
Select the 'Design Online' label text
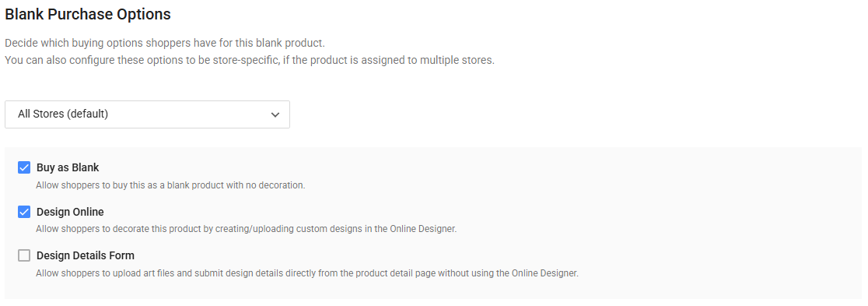pos(70,212)
